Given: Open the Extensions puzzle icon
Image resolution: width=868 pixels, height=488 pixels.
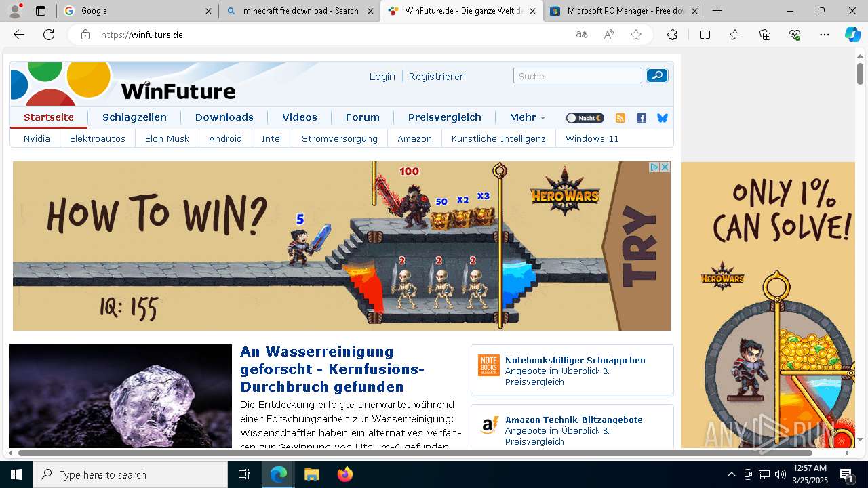Looking at the screenshot, I should point(672,35).
